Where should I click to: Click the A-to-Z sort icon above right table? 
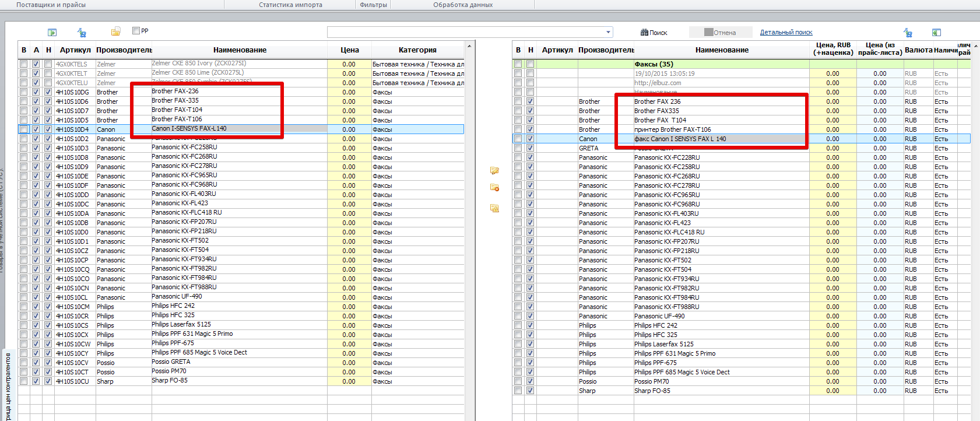point(908,33)
